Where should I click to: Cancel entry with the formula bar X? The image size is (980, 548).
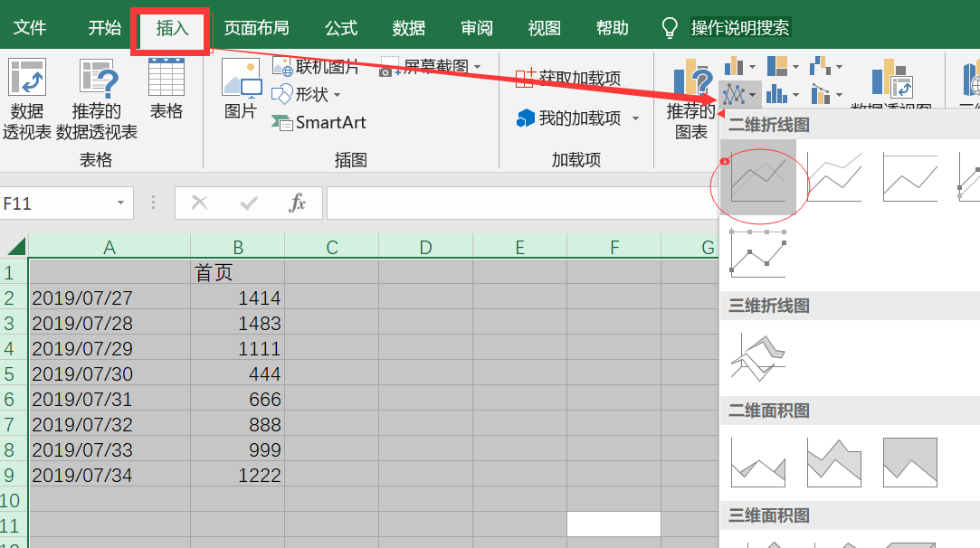click(x=199, y=203)
